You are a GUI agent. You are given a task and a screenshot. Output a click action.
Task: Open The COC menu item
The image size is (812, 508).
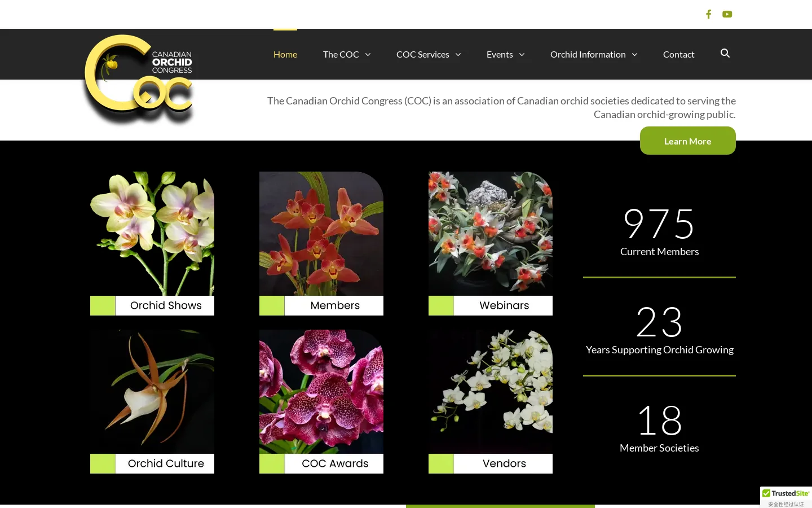[341, 54]
